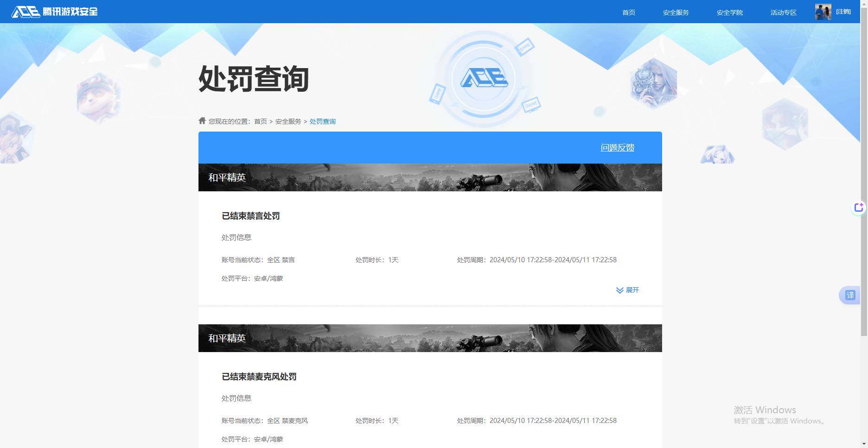This screenshot has height=448, width=868.
Task: Select 活动专区 from the navigation bar
Action: click(x=783, y=13)
